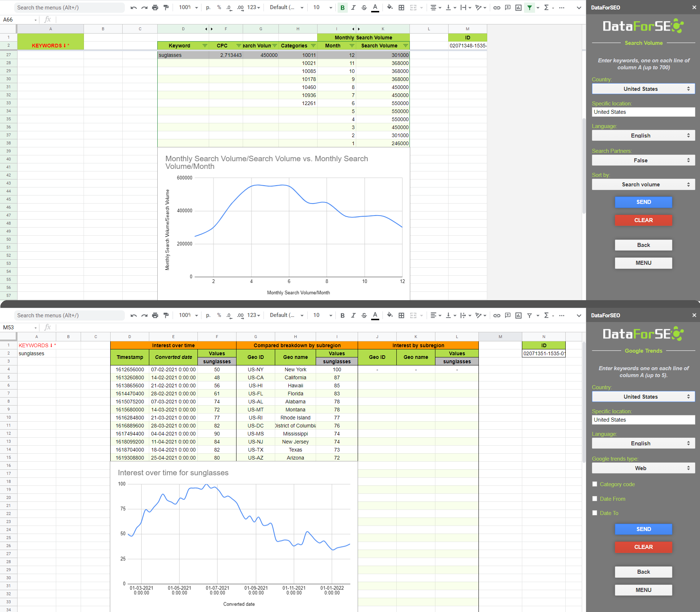The image size is (700, 612).
Task: Close the Google Trends DataForSEO sidebar
Action: coord(694,315)
